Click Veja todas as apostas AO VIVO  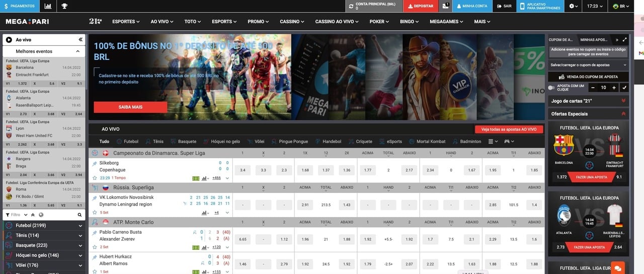tap(509, 129)
